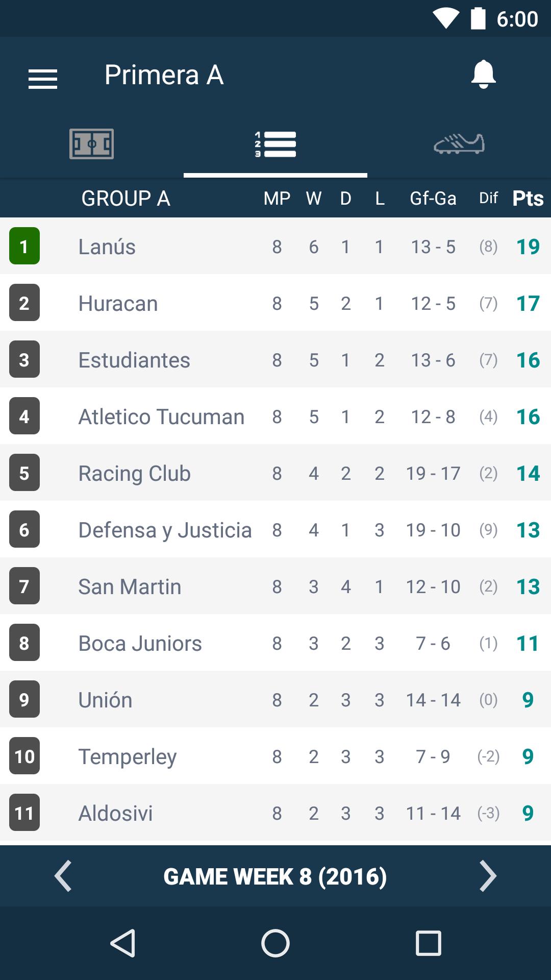The width and height of the screenshot is (551, 980).
Task: Tap the GAME WEEK 8 (2016) label
Action: click(275, 876)
